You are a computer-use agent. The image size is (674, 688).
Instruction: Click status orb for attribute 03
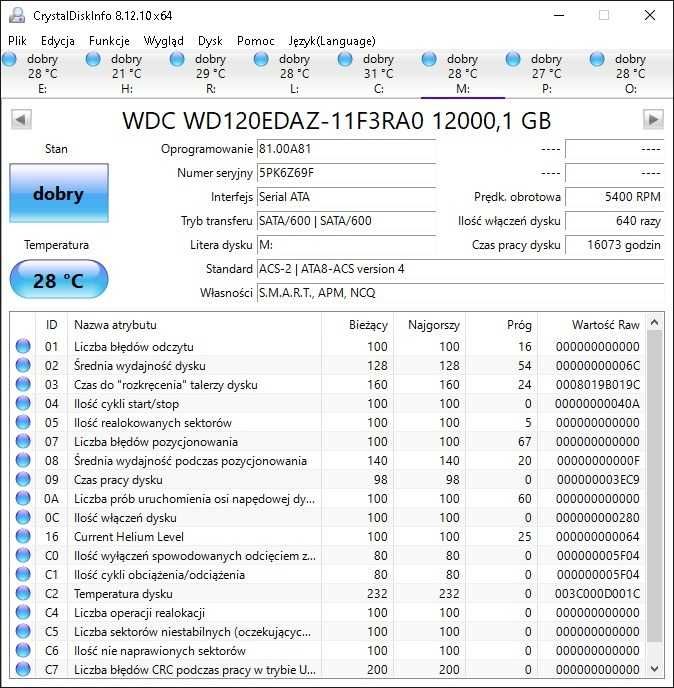click(23, 384)
